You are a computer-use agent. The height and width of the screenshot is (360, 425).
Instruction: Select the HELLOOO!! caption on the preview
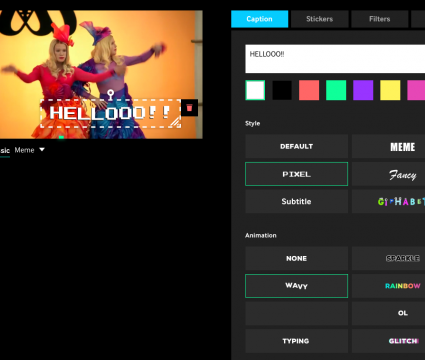coord(110,113)
